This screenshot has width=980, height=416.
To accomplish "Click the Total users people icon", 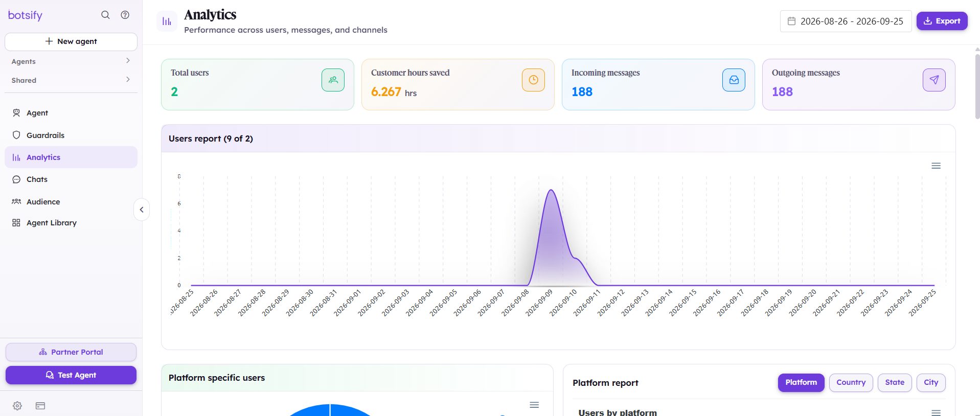I will tap(333, 80).
